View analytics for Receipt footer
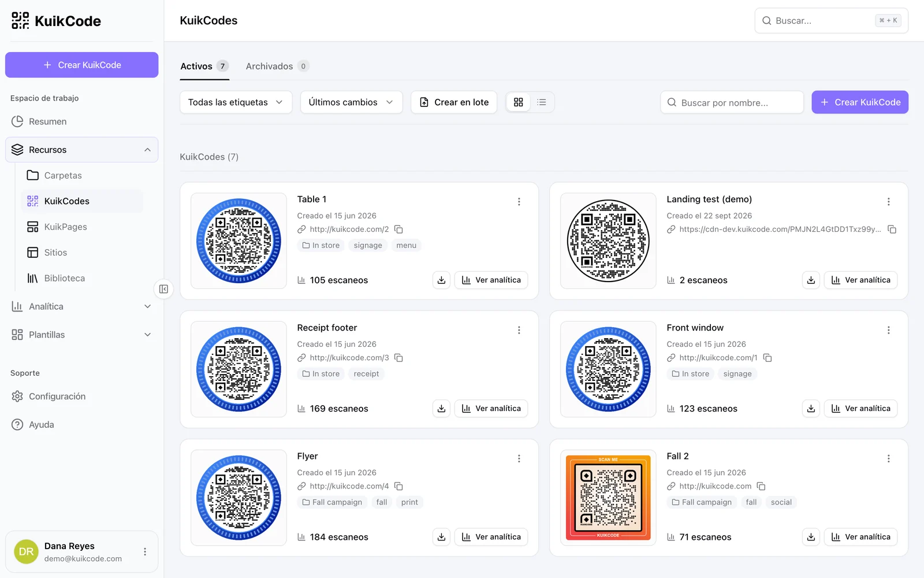 pyautogui.click(x=491, y=408)
